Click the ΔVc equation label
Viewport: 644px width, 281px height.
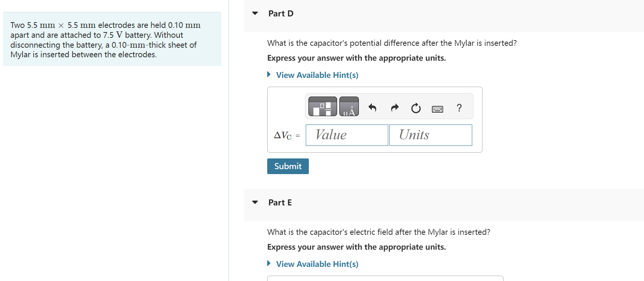[283, 136]
